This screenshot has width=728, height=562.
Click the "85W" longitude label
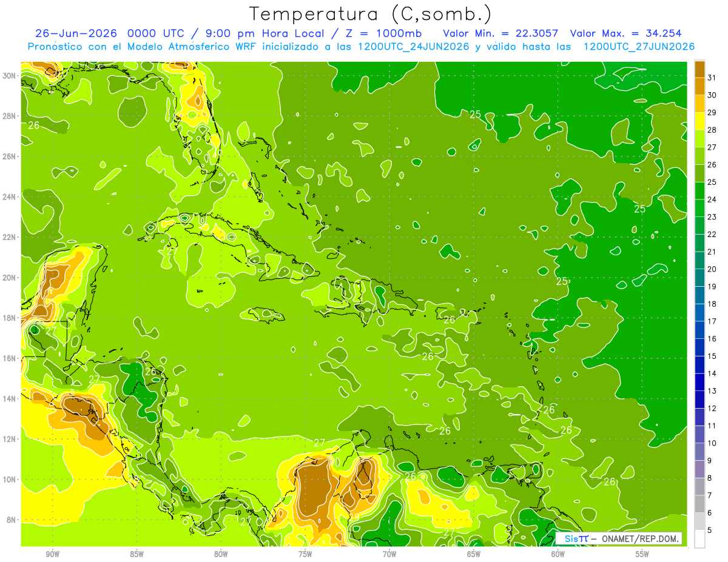(x=136, y=554)
